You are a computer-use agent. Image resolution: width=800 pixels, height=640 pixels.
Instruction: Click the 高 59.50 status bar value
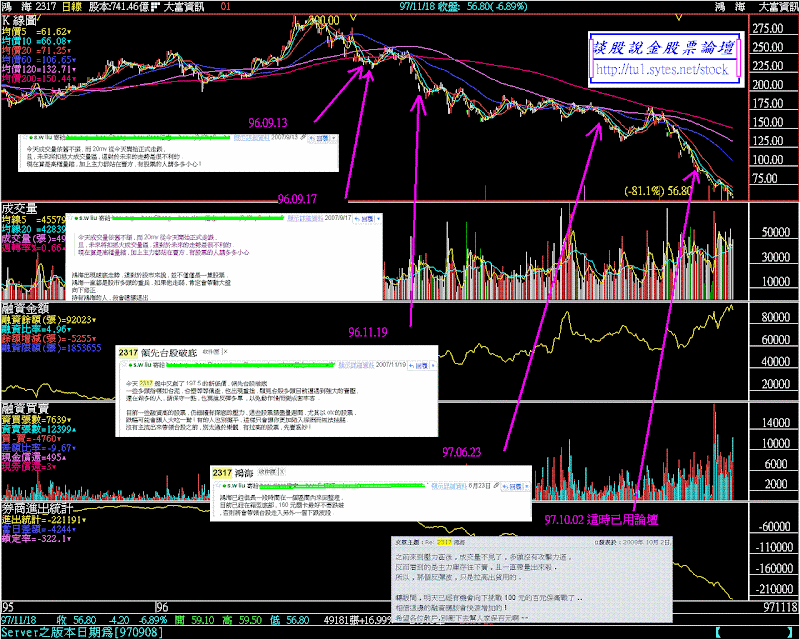(x=242, y=620)
